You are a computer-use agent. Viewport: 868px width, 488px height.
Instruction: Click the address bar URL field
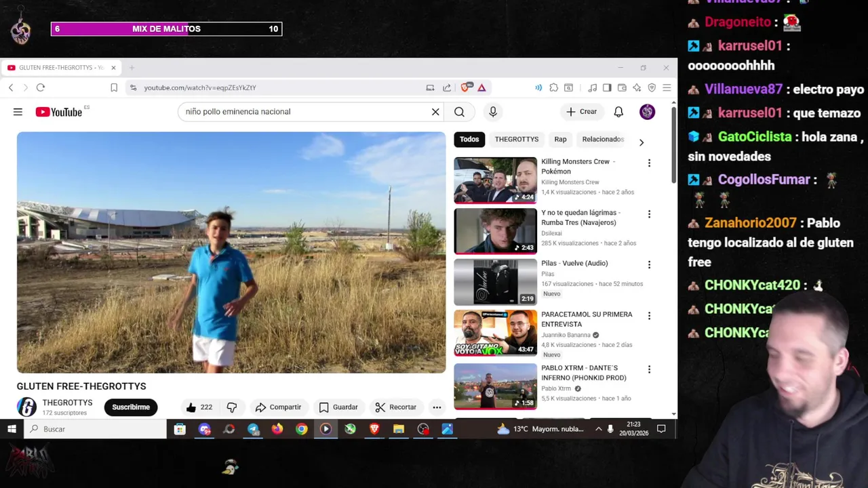click(278, 87)
